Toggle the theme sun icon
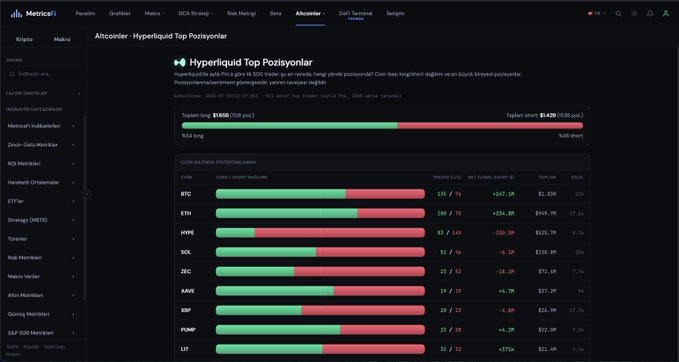The image size is (679, 362). tap(634, 13)
